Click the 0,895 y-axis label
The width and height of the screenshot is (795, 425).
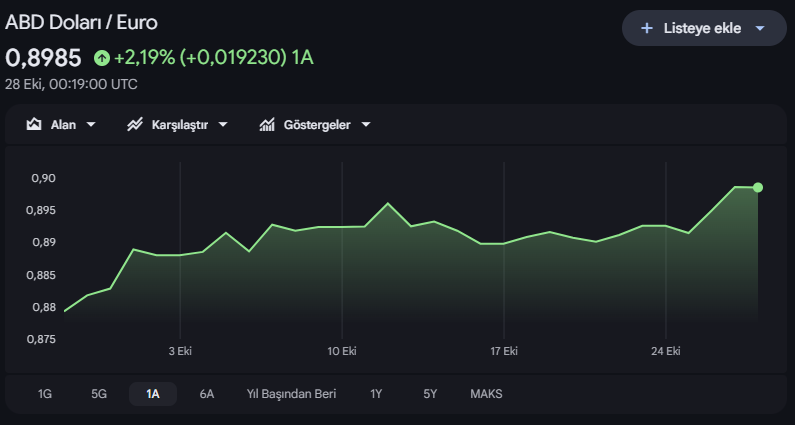pos(41,210)
